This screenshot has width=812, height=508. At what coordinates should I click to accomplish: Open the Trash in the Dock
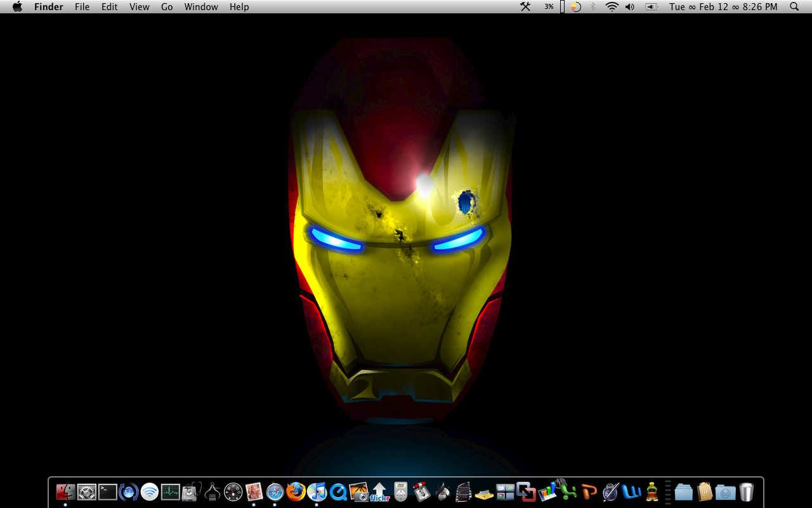746,491
